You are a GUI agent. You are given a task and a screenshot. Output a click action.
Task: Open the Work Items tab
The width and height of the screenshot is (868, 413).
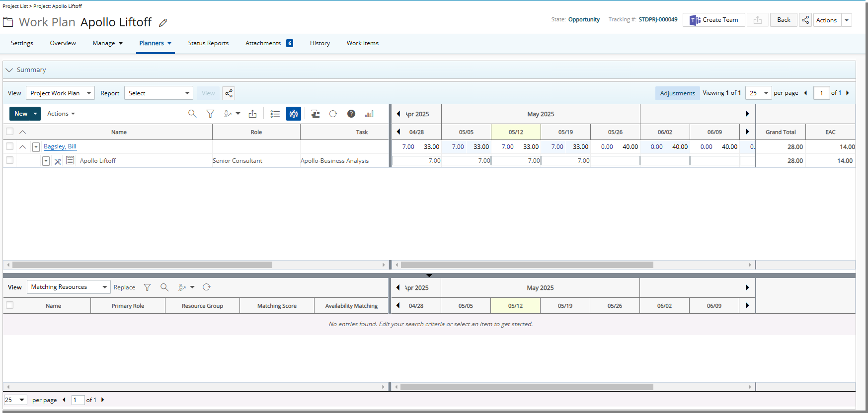click(363, 43)
